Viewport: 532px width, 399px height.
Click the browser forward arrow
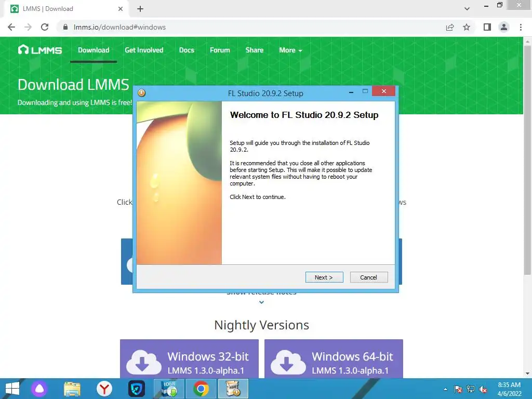[x=28, y=27]
